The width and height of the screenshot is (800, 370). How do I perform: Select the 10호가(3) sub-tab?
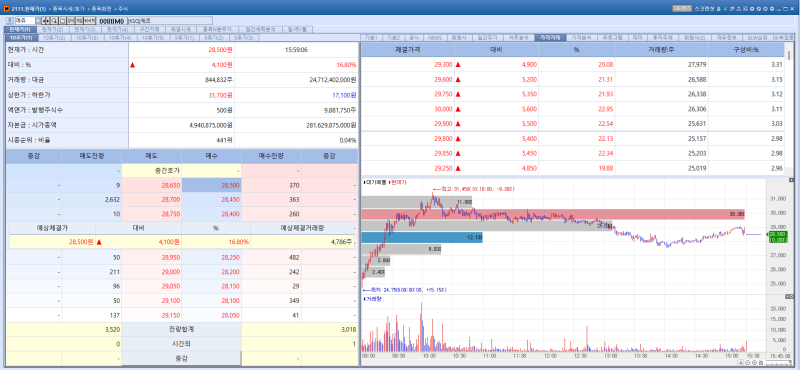(x=86, y=38)
